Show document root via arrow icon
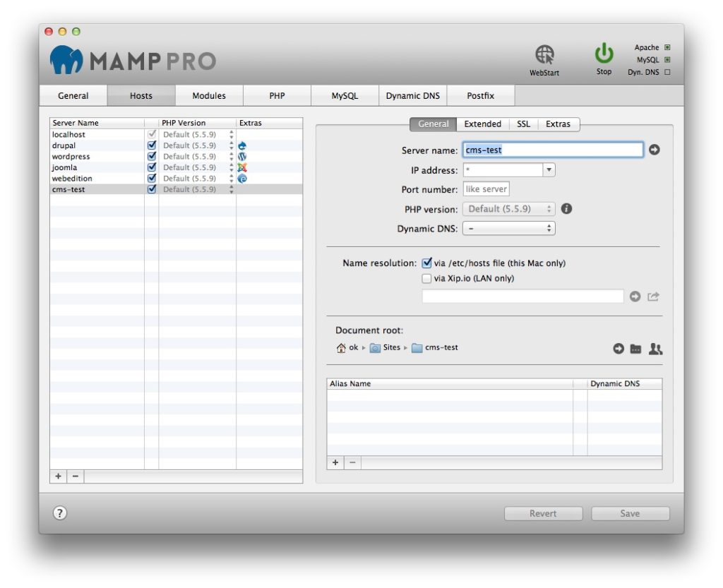The height and width of the screenshot is (588, 723). click(619, 349)
